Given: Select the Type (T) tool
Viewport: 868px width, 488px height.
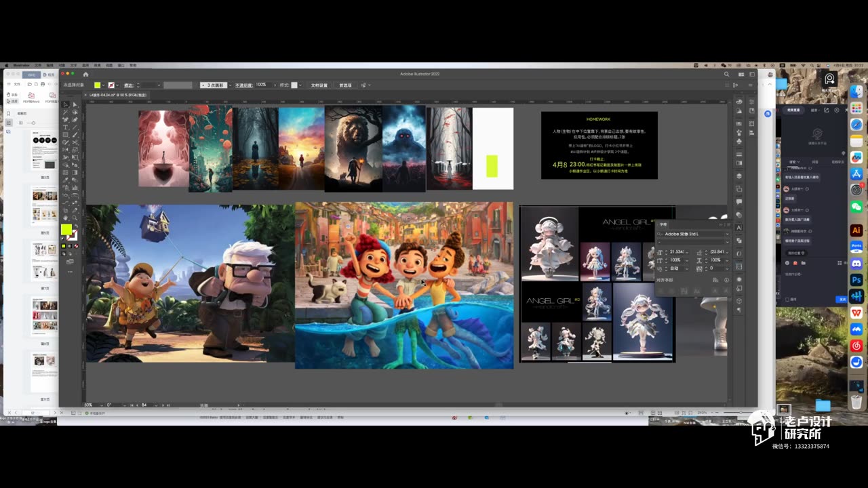Looking at the screenshot, I should [x=66, y=127].
